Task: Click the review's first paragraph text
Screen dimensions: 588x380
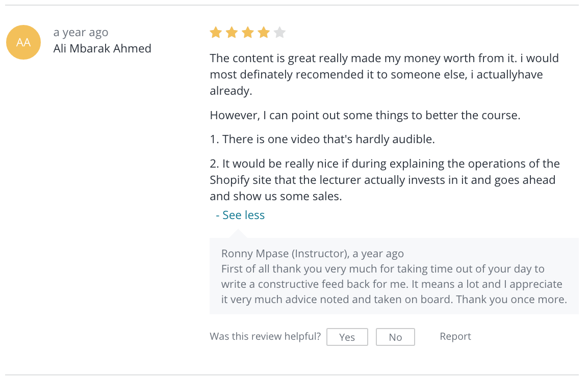Action: (x=385, y=74)
